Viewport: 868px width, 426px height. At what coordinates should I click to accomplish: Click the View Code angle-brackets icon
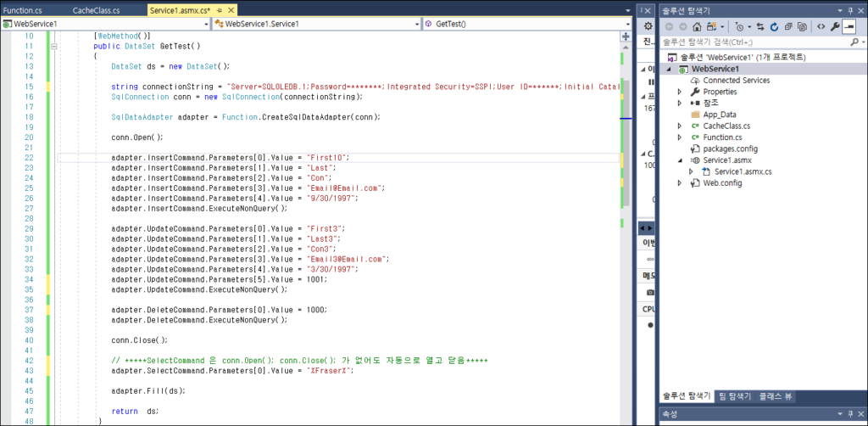pyautogui.click(x=821, y=26)
